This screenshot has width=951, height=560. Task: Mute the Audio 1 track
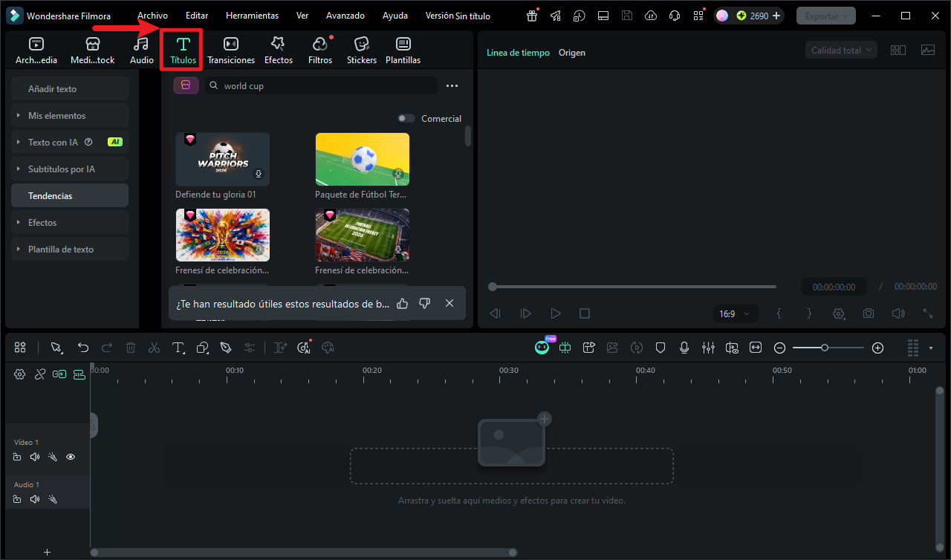point(35,499)
